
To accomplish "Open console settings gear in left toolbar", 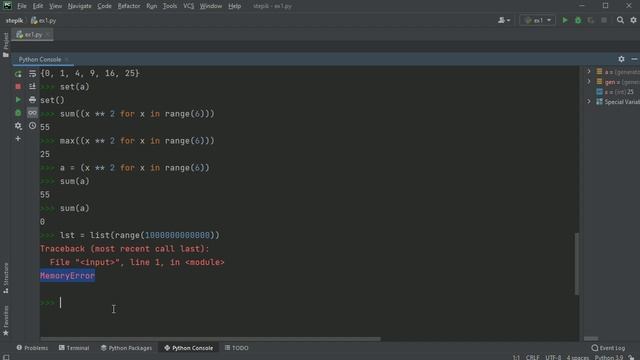I will 18,126.
